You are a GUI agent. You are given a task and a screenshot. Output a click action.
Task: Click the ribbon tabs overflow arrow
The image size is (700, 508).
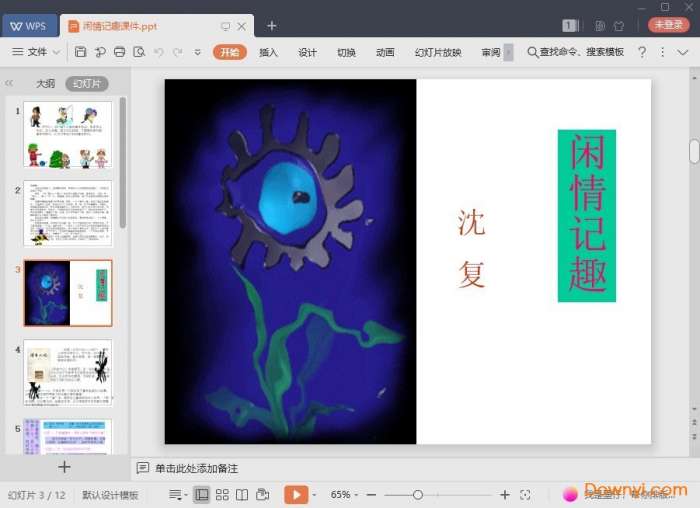[x=508, y=52]
